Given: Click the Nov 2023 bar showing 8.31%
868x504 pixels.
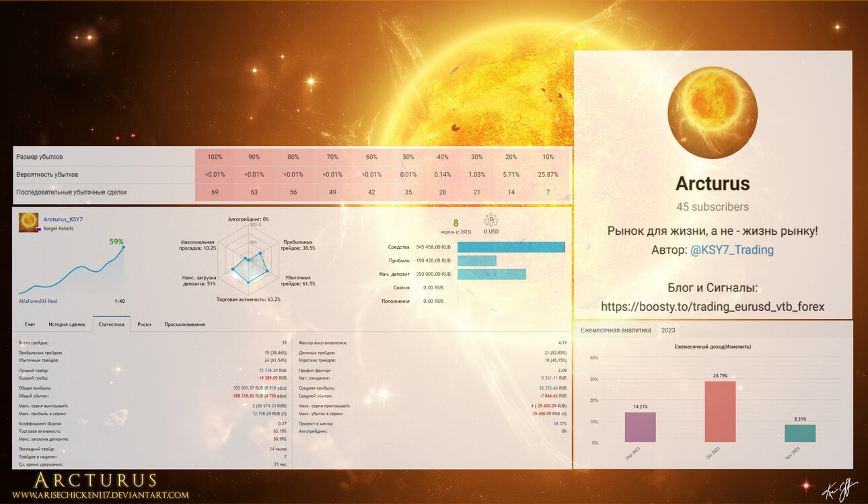Looking at the screenshot, I should 800,433.
